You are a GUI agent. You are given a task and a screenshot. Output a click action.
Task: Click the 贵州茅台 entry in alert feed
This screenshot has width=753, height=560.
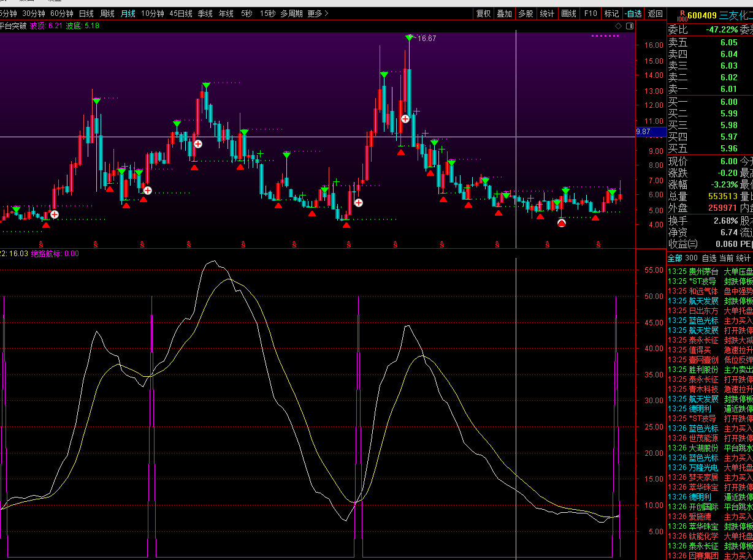point(703,271)
